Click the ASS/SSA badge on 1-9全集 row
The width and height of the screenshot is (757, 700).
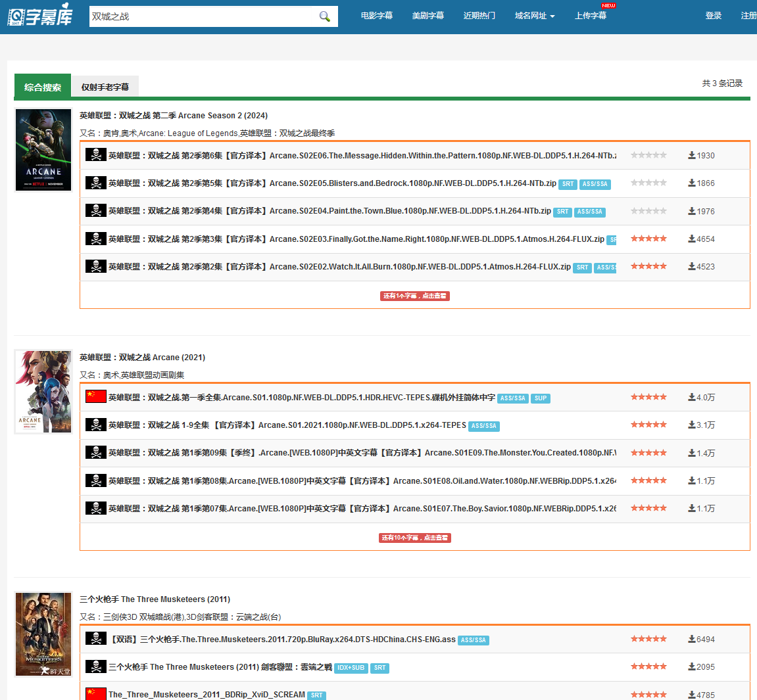coord(484,426)
